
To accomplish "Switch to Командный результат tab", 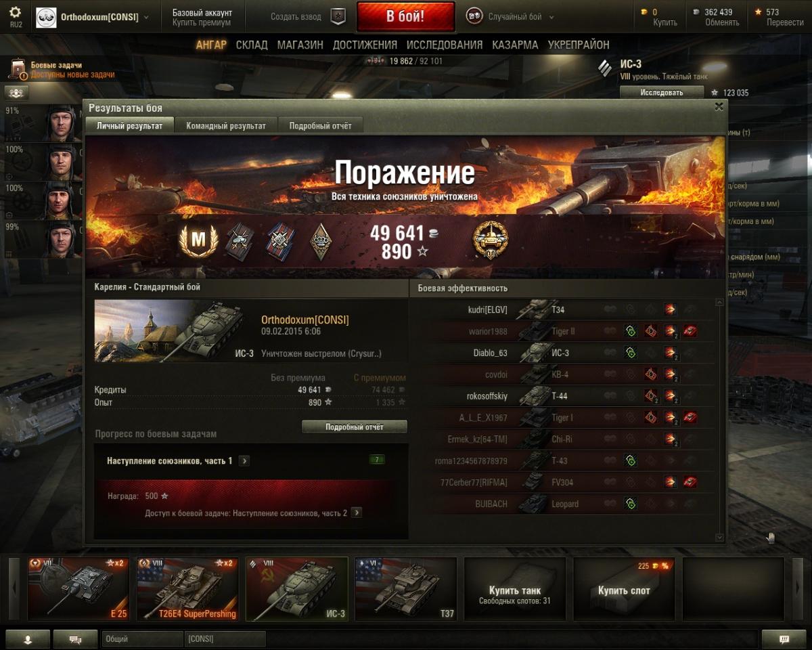I will click(x=226, y=125).
